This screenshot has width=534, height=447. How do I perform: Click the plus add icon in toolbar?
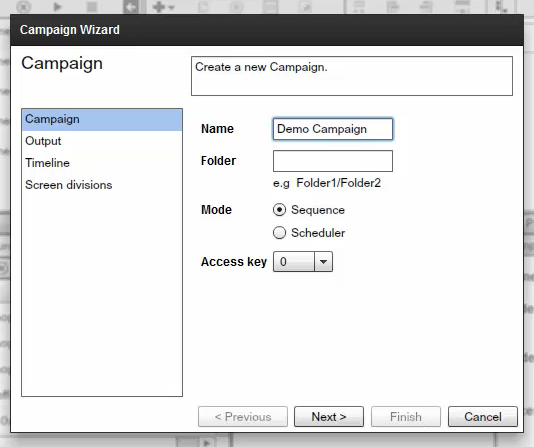click(158, 6)
